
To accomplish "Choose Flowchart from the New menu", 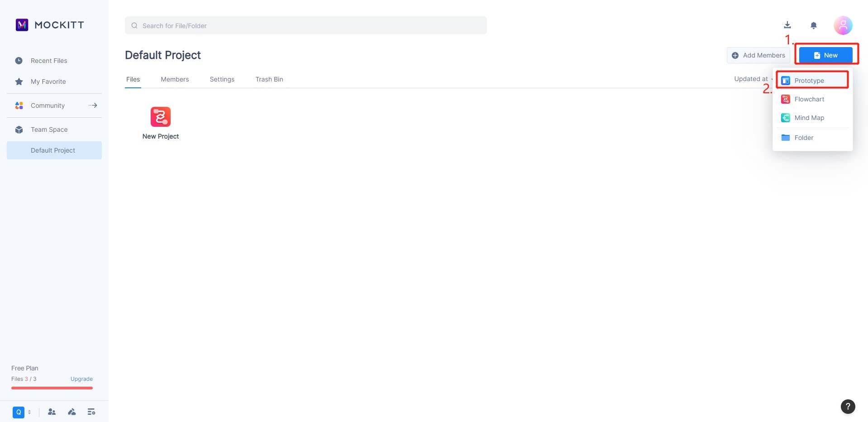I will click(812, 99).
